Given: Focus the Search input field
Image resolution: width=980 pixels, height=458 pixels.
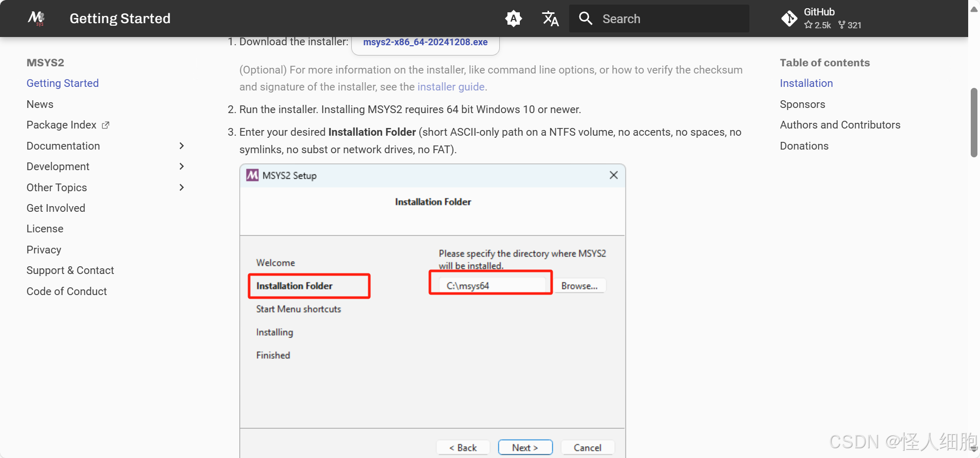Looking at the screenshot, I should click(659, 19).
